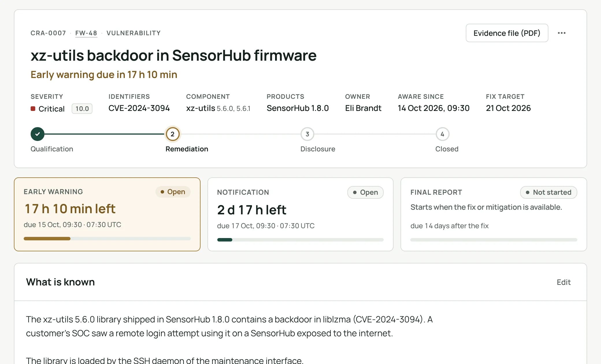Click the Qualification step label
Image resolution: width=601 pixels, height=364 pixels.
(52, 149)
